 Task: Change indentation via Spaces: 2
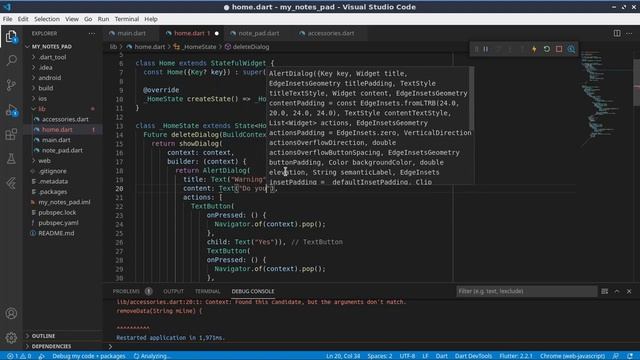[380, 356]
